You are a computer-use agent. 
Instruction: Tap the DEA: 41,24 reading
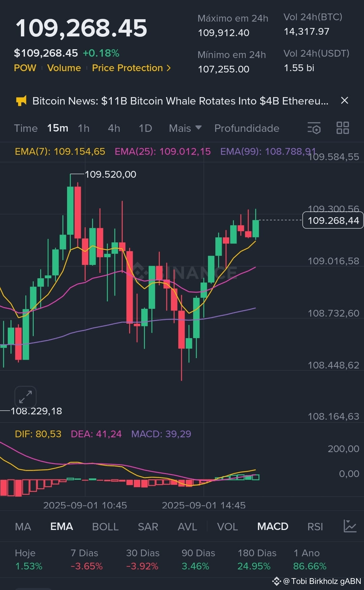coord(96,434)
